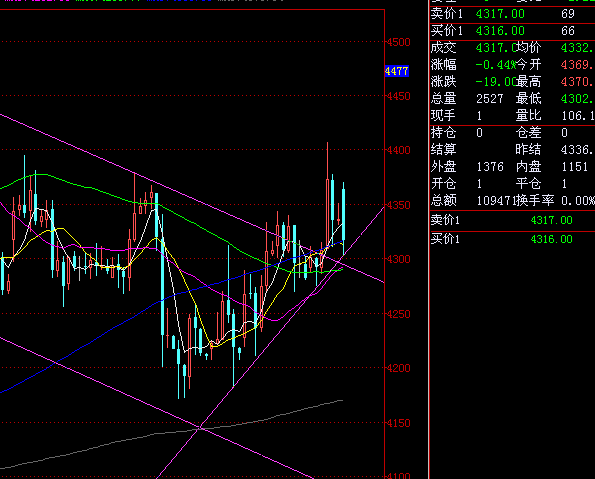Click the 现手 label

[443, 115]
